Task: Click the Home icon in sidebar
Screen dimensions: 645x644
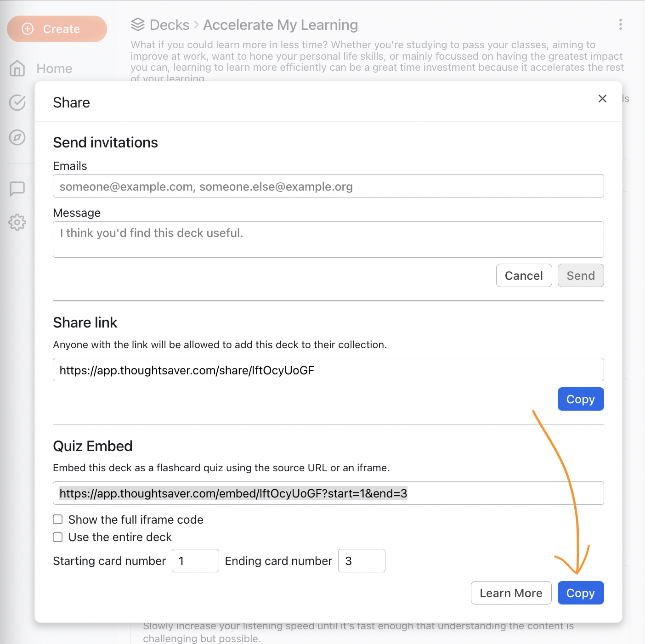Action: pyautogui.click(x=17, y=68)
